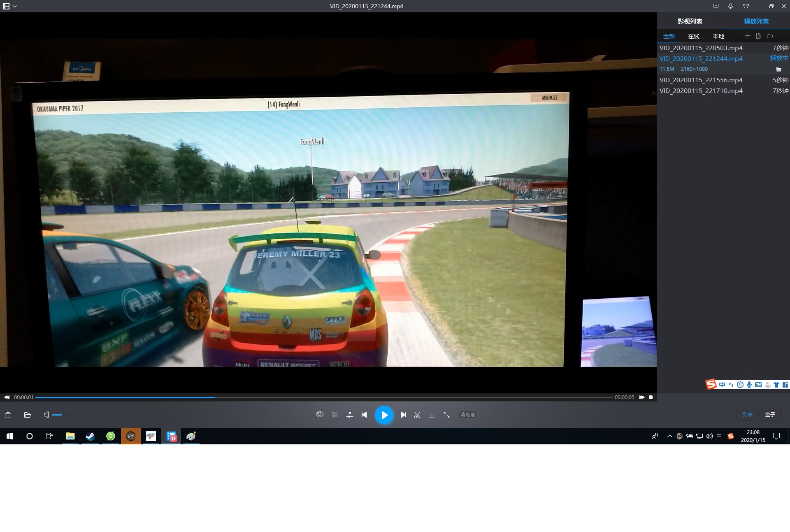Click the blue play button
The width and height of the screenshot is (790, 532).
(384, 415)
